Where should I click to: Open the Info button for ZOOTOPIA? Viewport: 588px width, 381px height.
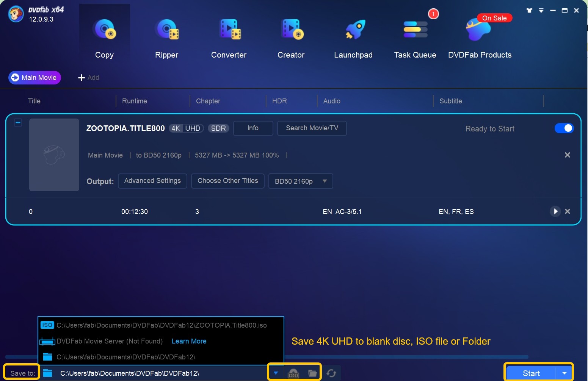(253, 128)
